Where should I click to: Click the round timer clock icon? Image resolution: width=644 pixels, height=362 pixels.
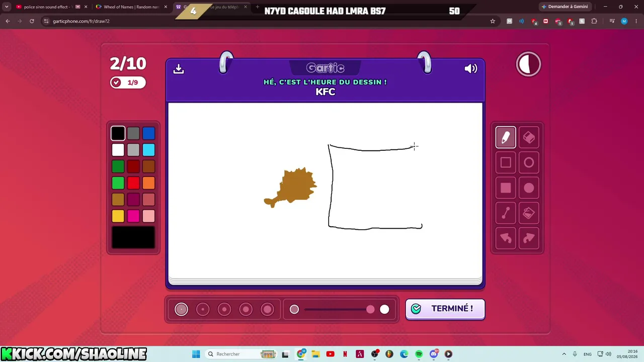(x=528, y=64)
